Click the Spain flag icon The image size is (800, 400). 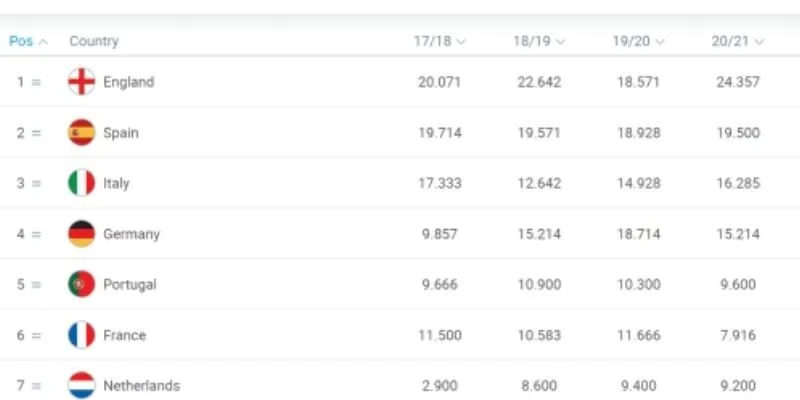tap(81, 133)
